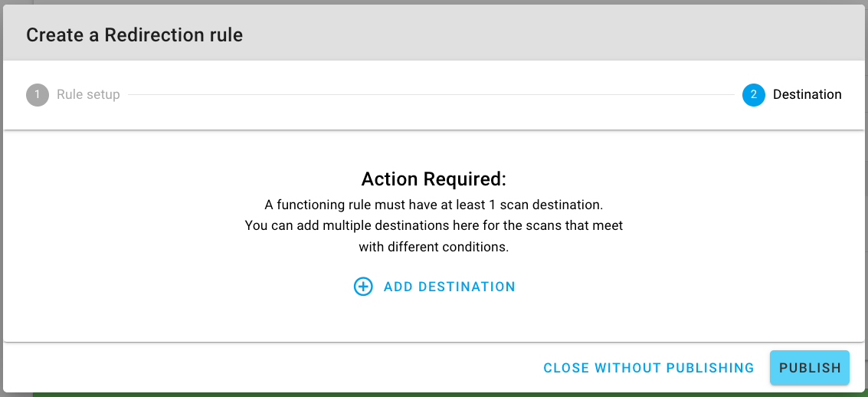Click the stepper connector line between steps

pyautogui.click(x=429, y=95)
